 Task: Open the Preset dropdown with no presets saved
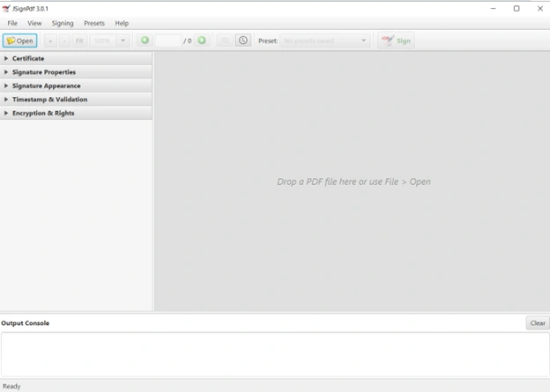point(325,41)
